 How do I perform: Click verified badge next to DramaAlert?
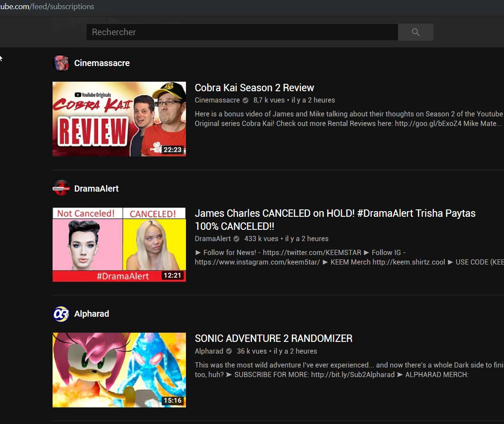(236, 239)
